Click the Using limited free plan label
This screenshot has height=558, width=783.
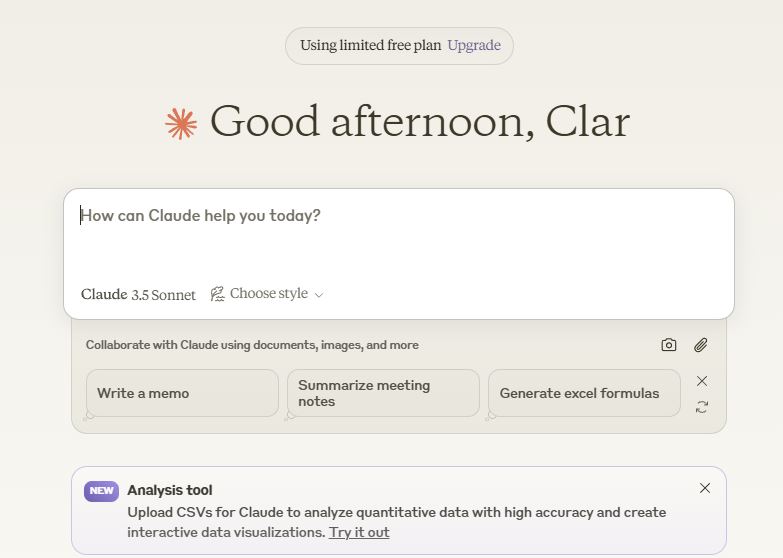coord(370,46)
